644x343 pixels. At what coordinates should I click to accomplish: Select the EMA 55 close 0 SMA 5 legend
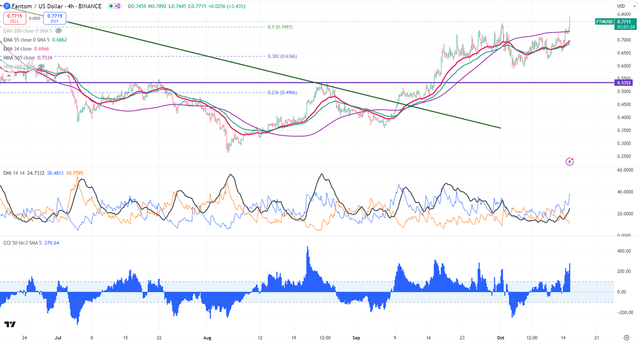[x=26, y=40]
